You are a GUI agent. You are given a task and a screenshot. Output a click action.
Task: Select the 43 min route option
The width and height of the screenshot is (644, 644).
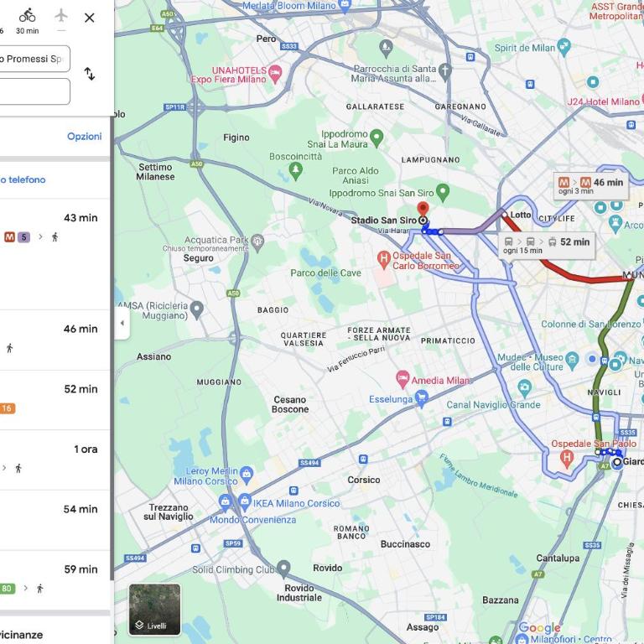(x=55, y=254)
